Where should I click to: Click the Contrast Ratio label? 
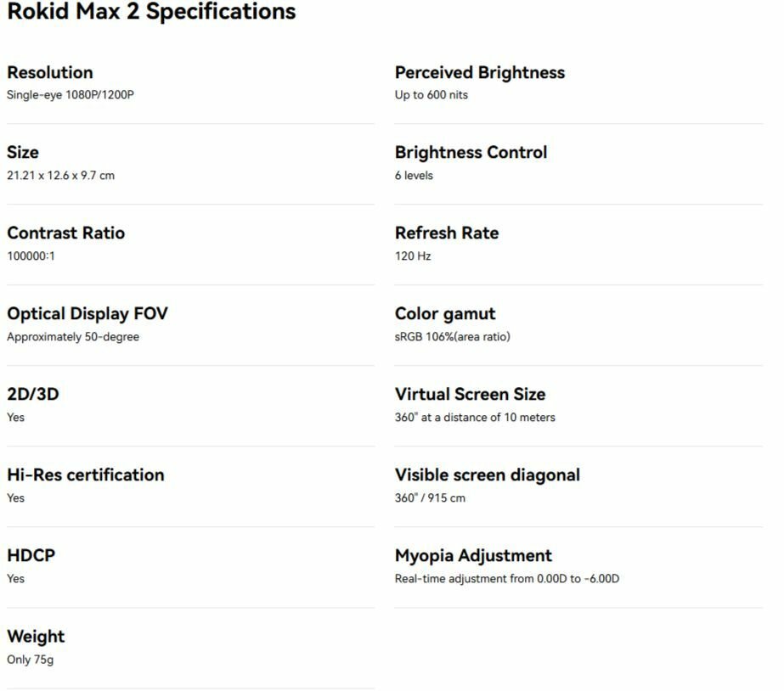click(66, 233)
